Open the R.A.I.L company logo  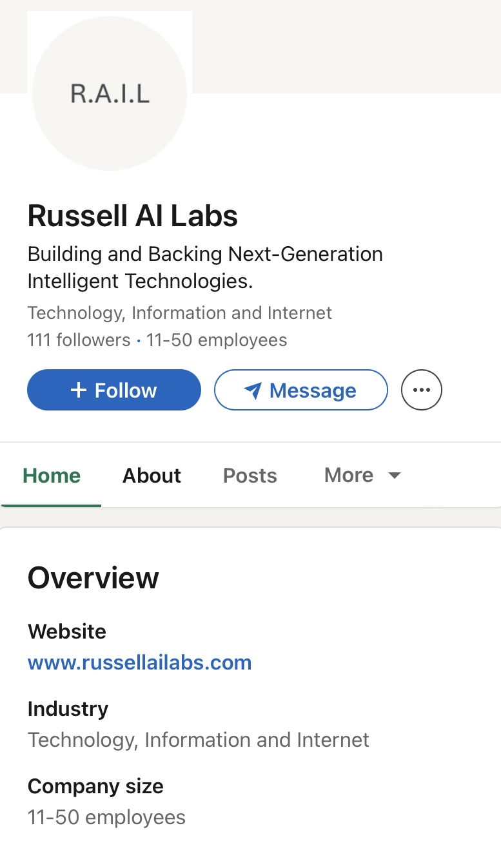click(110, 93)
